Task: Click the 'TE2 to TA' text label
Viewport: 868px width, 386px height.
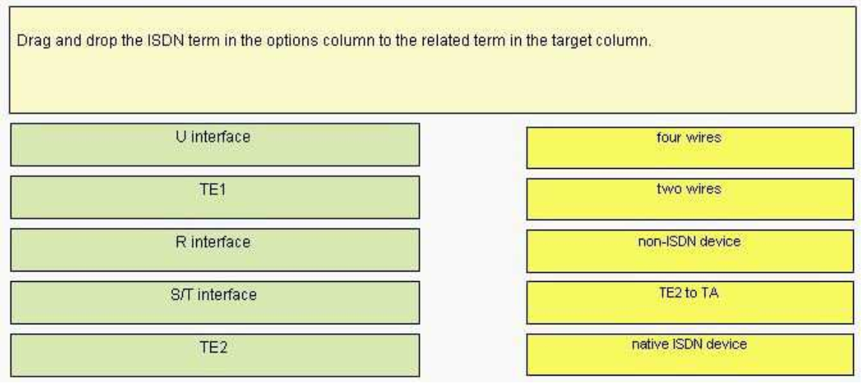Action: pyautogui.click(x=689, y=293)
